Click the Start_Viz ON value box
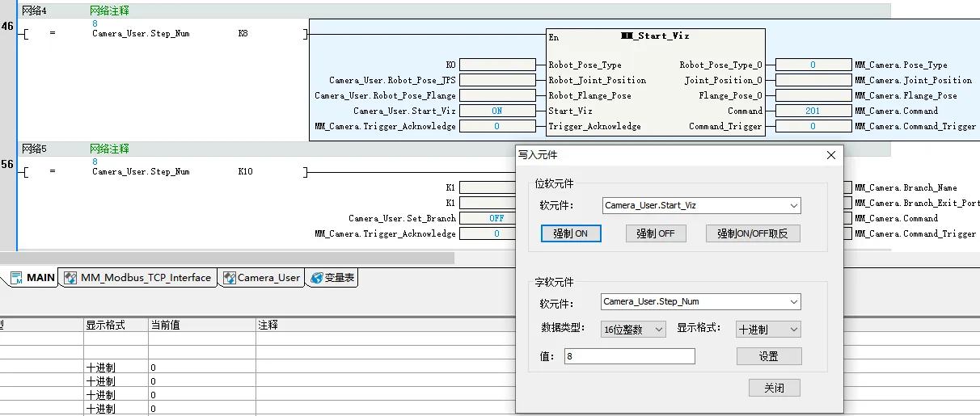The width and height of the screenshot is (980, 416). pos(496,111)
